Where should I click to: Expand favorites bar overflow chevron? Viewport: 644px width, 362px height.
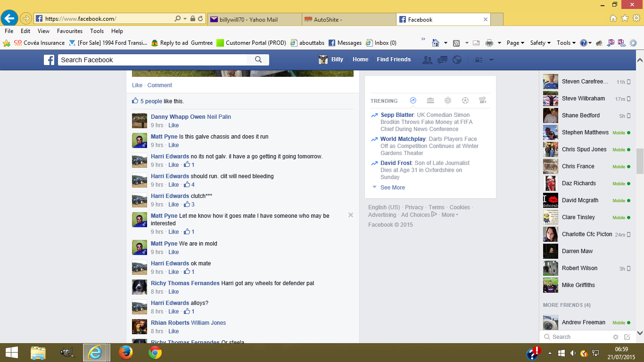(x=423, y=39)
